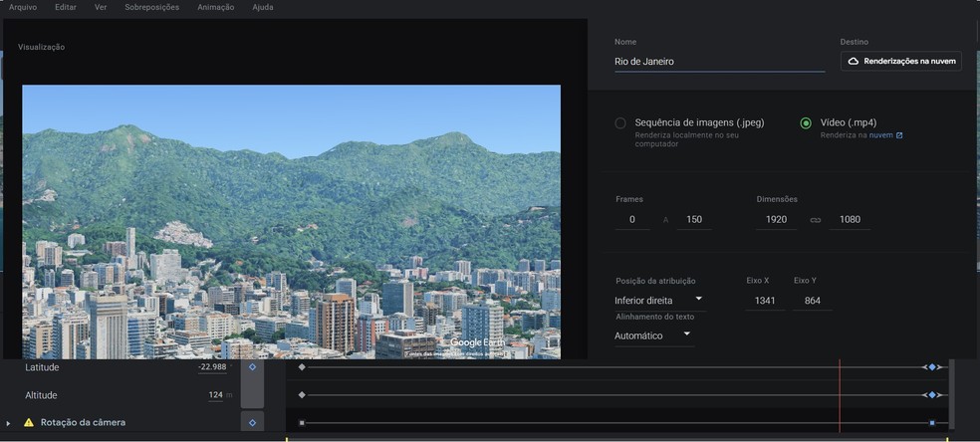Toggle the Latitude keyframe diamond button
The image size is (980, 442).
253,367
